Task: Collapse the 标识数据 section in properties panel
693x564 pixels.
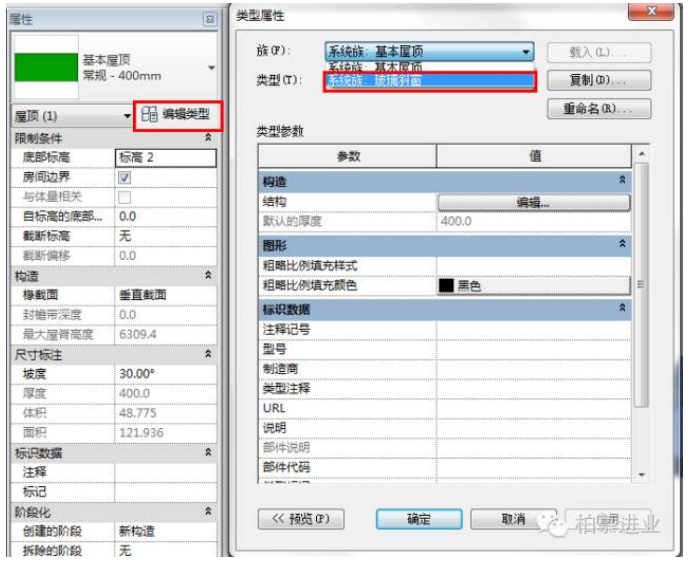Action: tap(208, 452)
